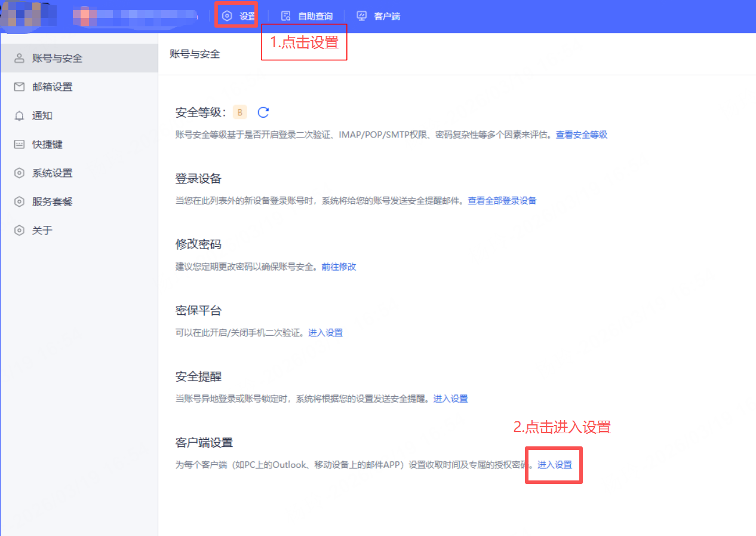
Task: Click the refresh icon beside 安全等级
Action: tap(263, 112)
